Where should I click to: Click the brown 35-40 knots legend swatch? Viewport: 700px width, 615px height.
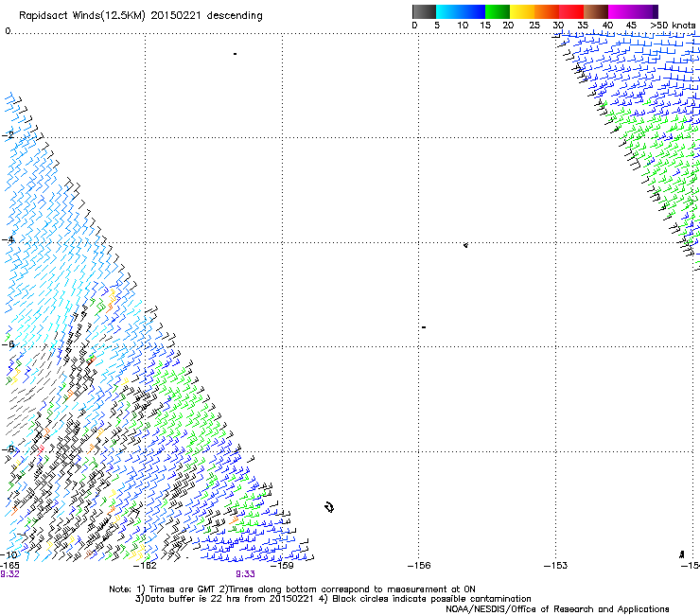pyautogui.click(x=596, y=11)
